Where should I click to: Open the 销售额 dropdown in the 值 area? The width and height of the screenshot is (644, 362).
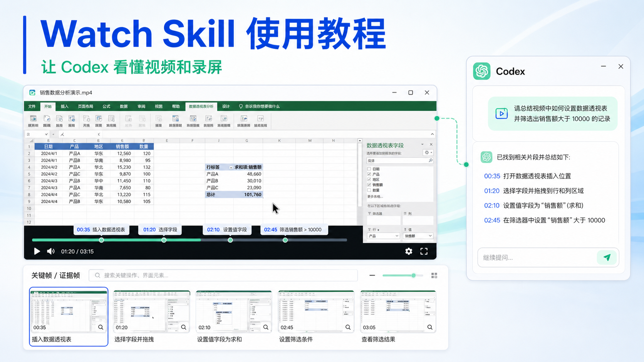click(430, 236)
